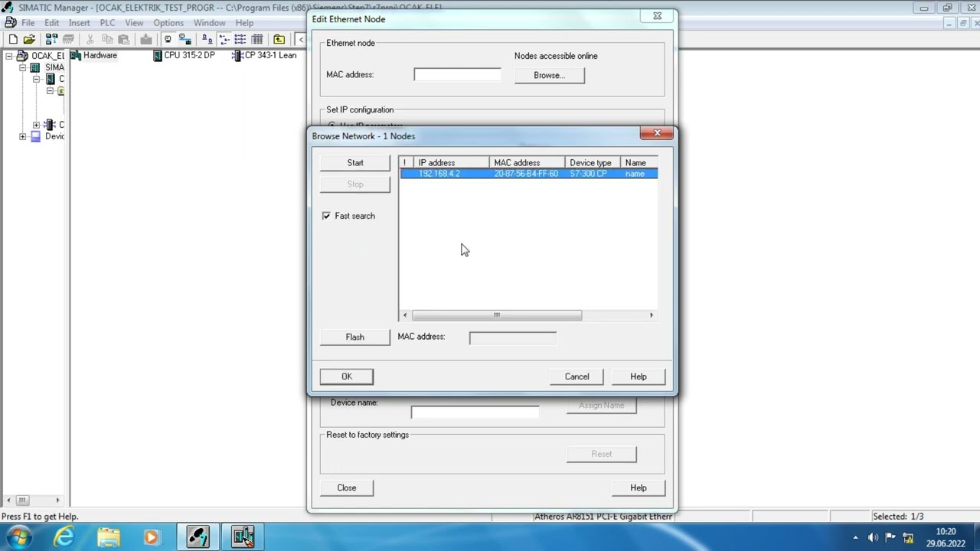Collapse the S7 program tree node
The height and width of the screenshot is (551, 980).
[x=50, y=90]
